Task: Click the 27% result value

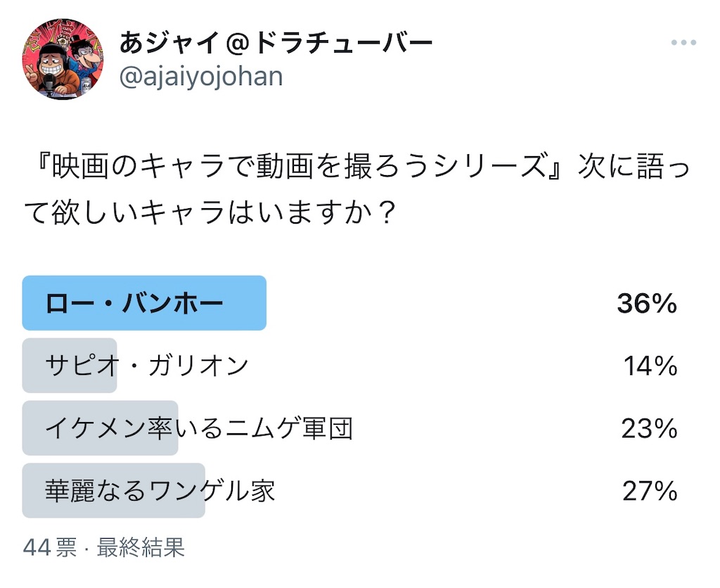Action: click(650, 491)
